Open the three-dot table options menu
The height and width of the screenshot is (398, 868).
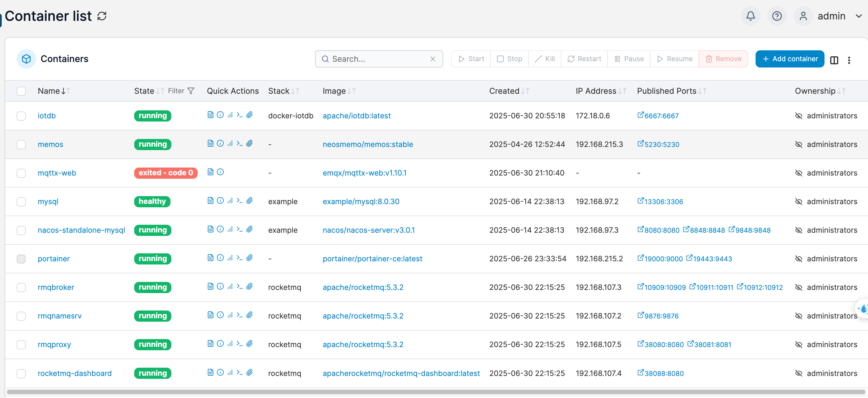(x=849, y=60)
